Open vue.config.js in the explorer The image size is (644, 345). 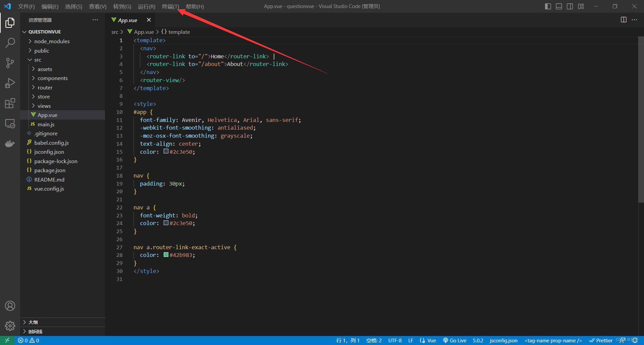[x=62, y=189]
